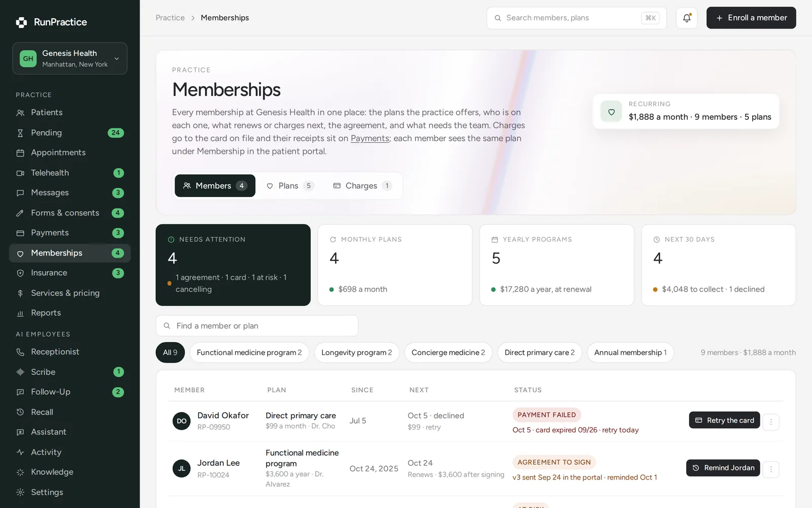The width and height of the screenshot is (812, 508).
Task: Select the Yearly Programs card
Action: [557, 265]
